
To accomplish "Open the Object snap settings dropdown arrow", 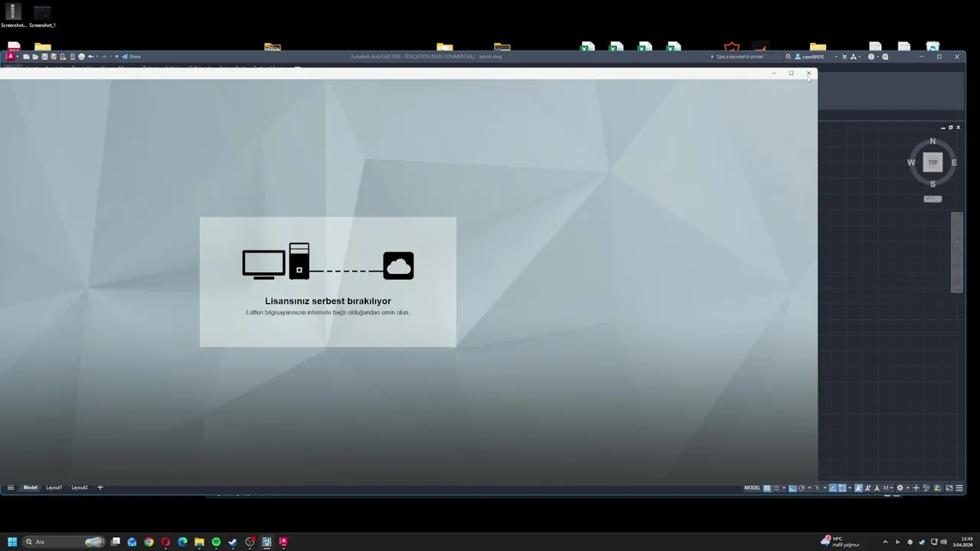I will tap(850, 488).
